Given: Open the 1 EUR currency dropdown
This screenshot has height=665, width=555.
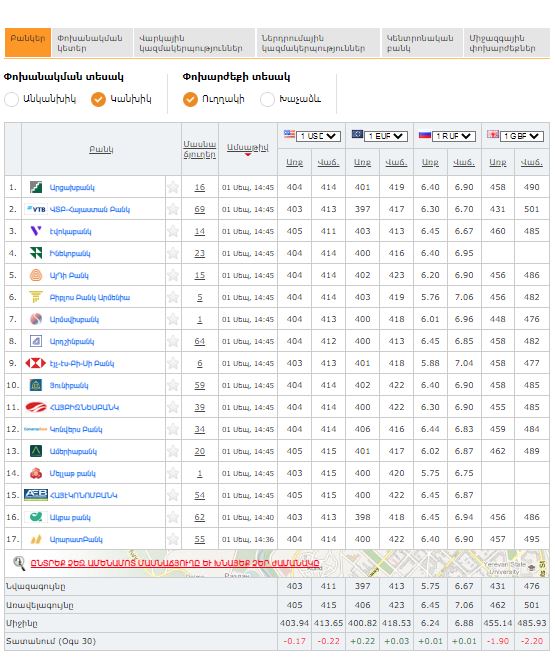Looking at the screenshot, I should pyautogui.click(x=386, y=136).
